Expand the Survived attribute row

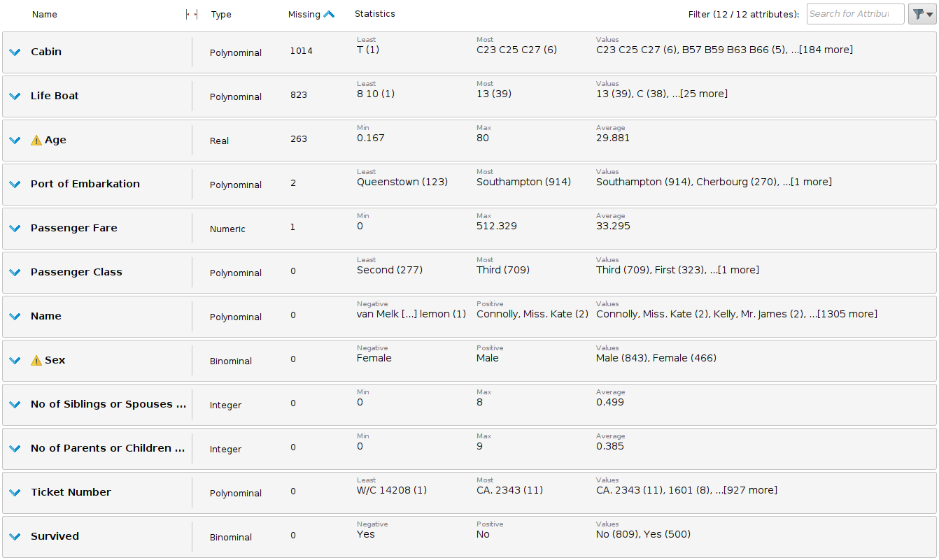pyautogui.click(x=15, y=537)
